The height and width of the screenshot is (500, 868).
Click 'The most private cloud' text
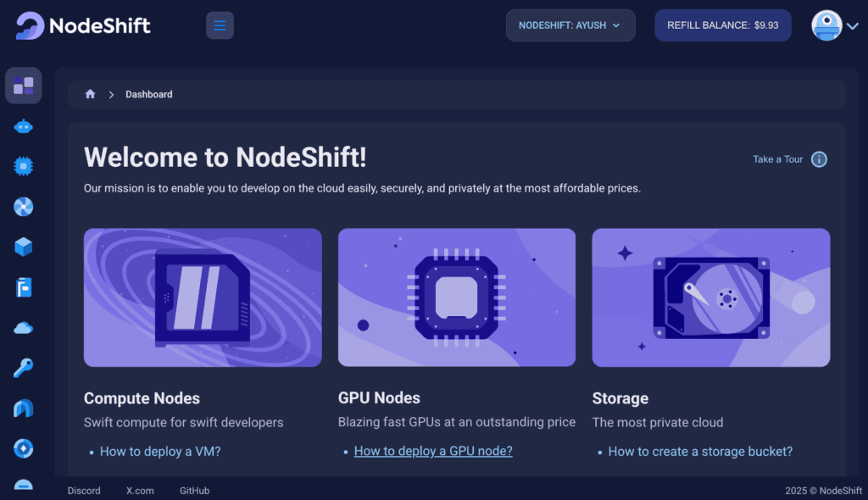pyautogui.click(x=658, y=423)
